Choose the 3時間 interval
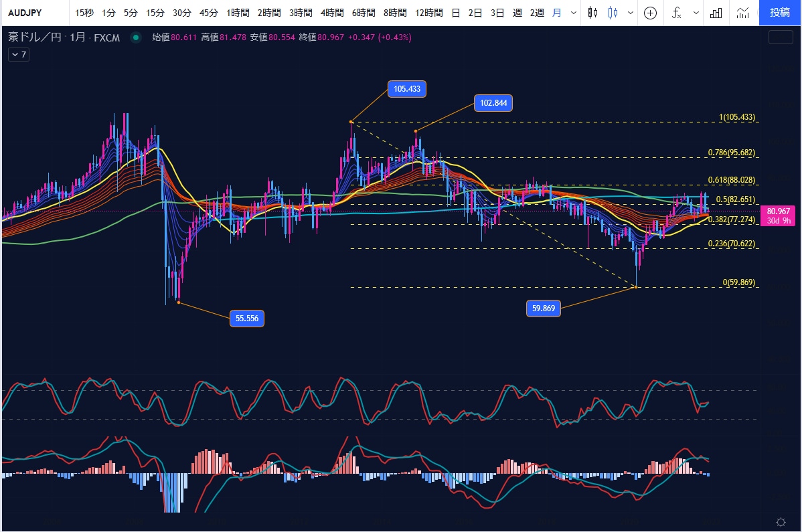802x532 pixels. (301, 13)
